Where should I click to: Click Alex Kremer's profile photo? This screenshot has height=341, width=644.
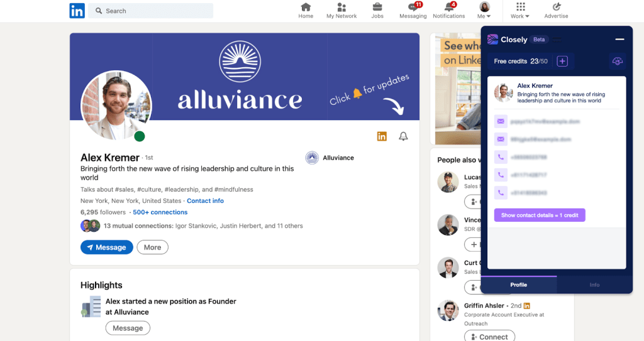pos(116,106)
